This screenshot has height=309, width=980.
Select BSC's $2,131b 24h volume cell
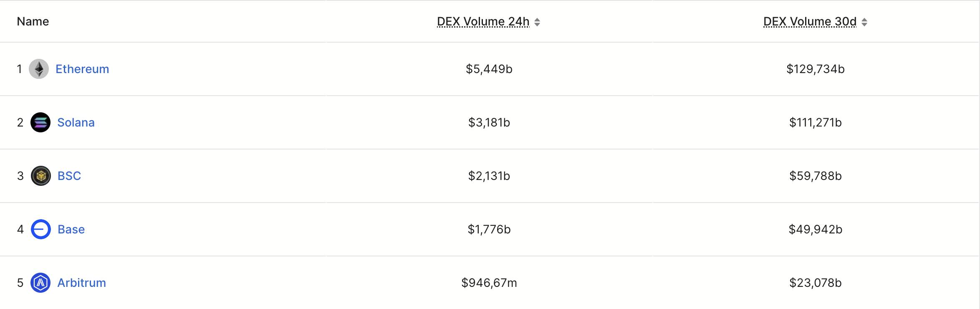(489, 176)
